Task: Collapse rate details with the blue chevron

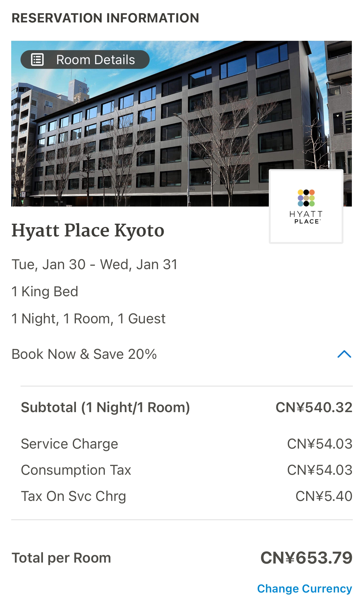Action: pos(344,354)
